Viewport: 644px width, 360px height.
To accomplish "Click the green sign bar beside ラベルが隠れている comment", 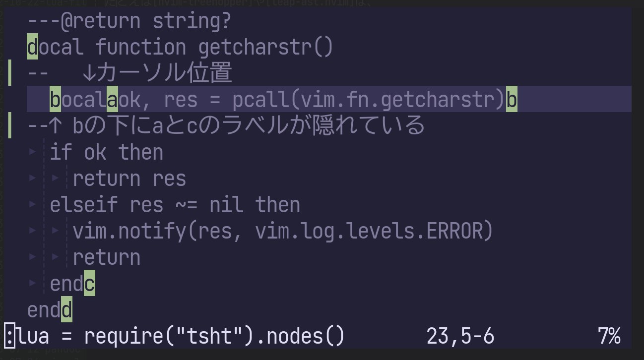I will tap(10, 125).
